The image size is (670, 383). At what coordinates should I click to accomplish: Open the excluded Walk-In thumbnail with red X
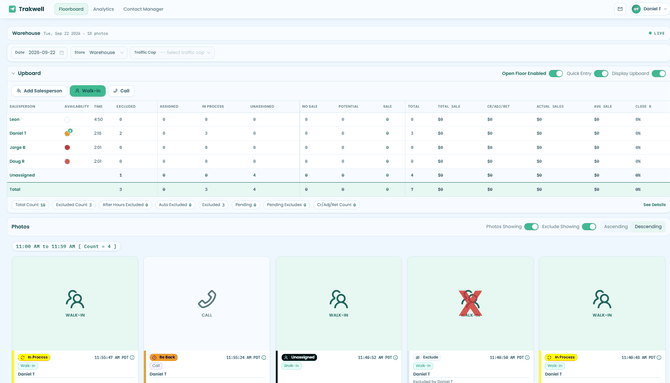click(x=470, y=303)
